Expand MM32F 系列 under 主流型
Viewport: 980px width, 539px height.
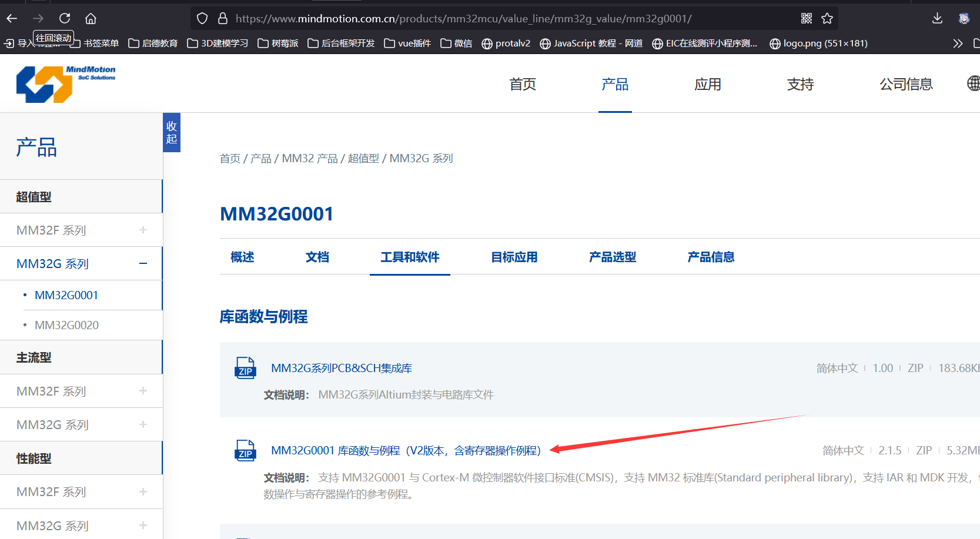pos(143,391)
